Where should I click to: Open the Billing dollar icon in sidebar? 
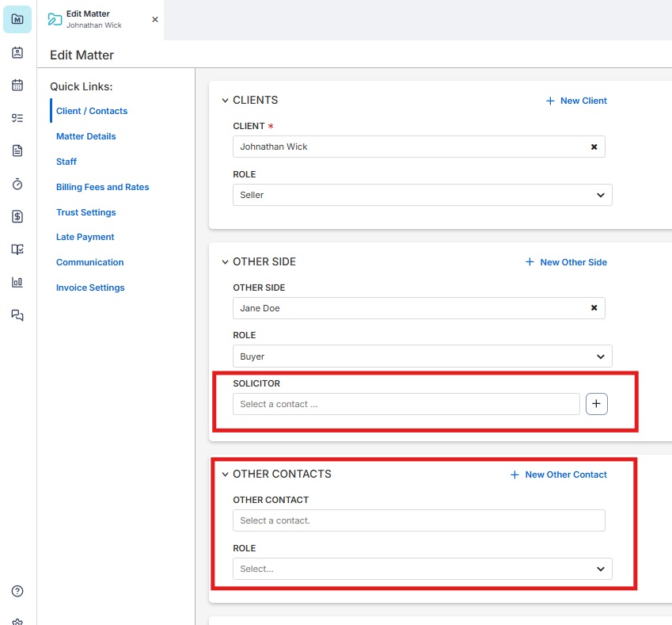pos(17,216)
